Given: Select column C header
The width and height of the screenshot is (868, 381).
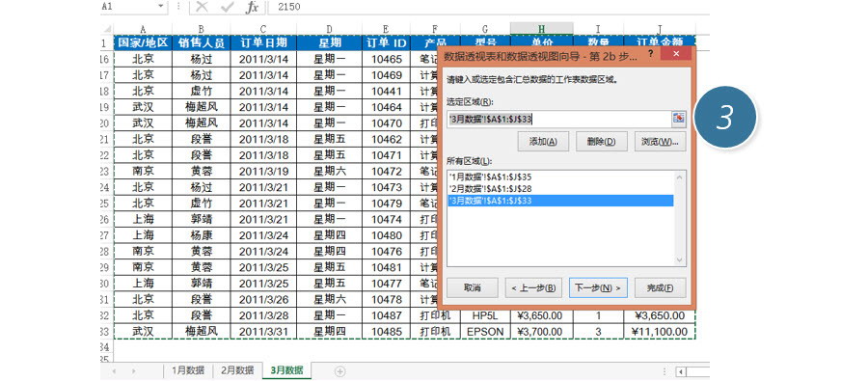Looking at the screenshot, I should [263, 29].
